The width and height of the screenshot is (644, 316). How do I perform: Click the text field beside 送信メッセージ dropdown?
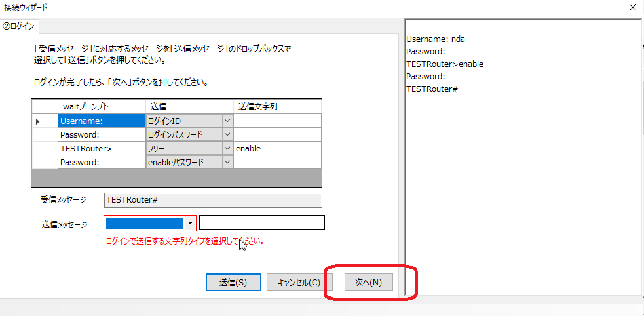click(x=261, y=223)
